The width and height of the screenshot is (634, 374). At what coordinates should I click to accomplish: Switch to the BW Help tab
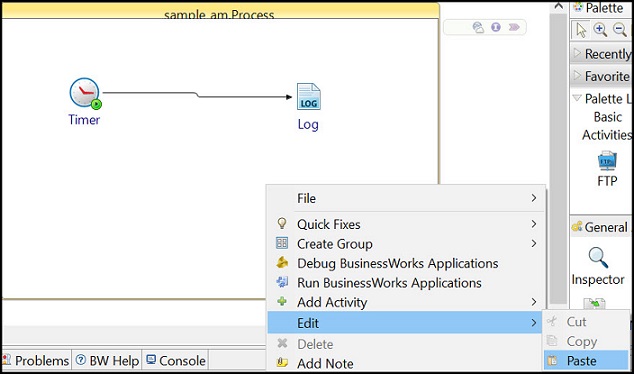pos(107,360)
